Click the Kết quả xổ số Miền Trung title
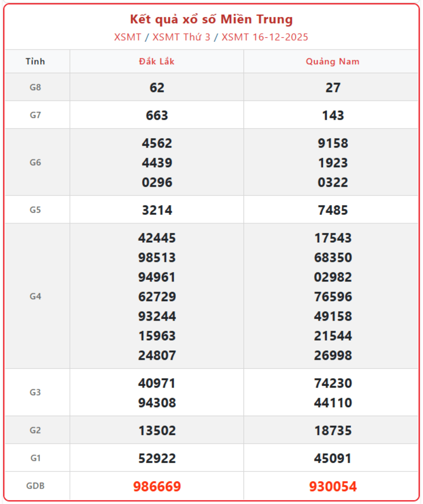The height and width of the screenshot is (504, 423). 211,20
